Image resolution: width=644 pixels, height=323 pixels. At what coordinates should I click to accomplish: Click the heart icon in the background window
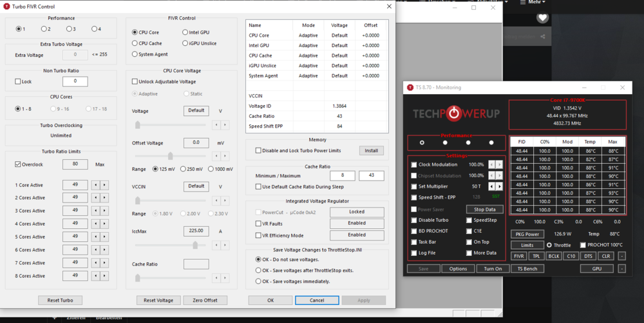coord(542,17)
